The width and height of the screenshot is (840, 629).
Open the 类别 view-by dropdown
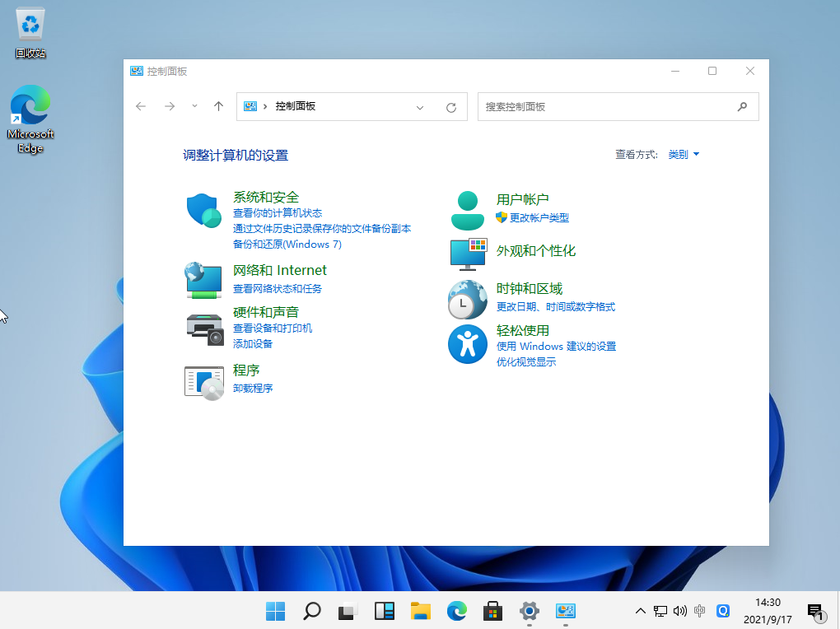pos(684,154)
